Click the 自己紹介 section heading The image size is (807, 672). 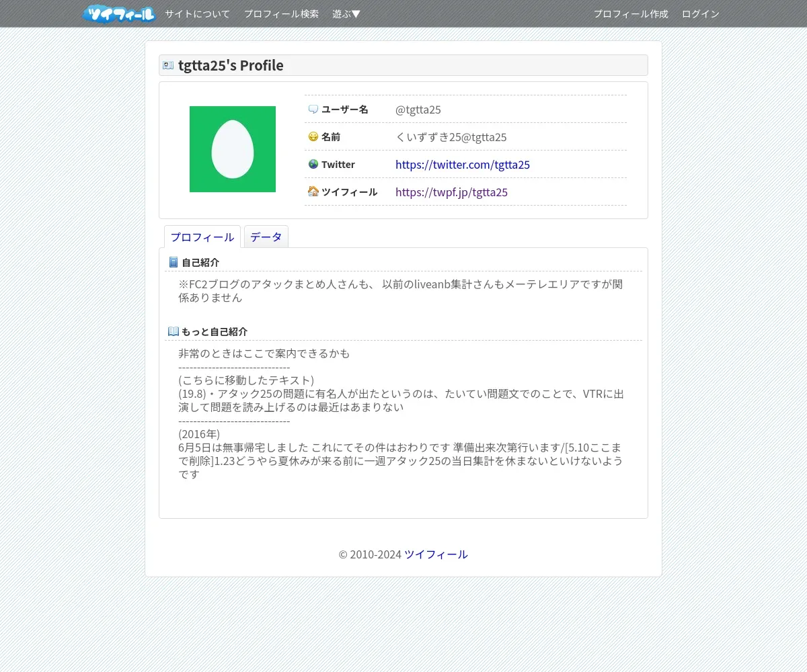click(x=200, y=263)
